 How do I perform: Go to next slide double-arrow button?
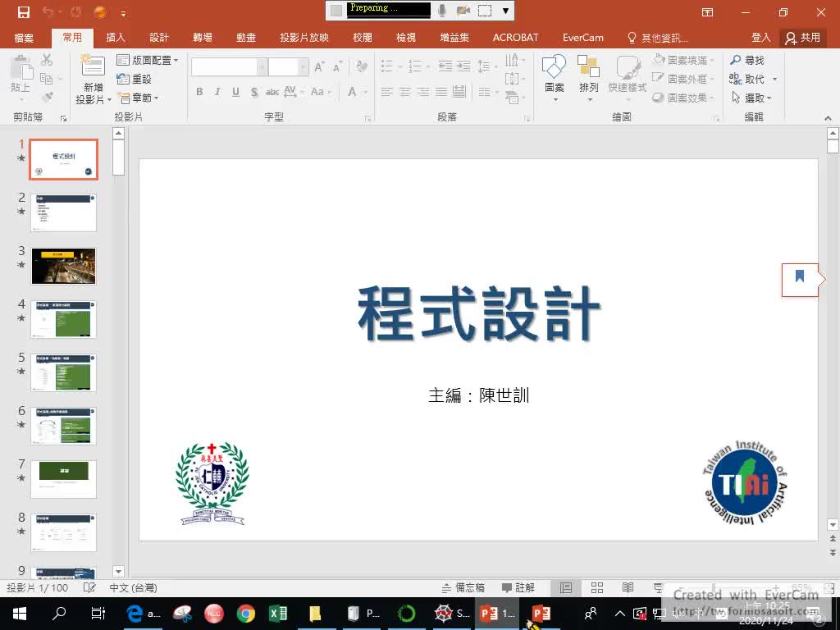(x=833, y=552)
